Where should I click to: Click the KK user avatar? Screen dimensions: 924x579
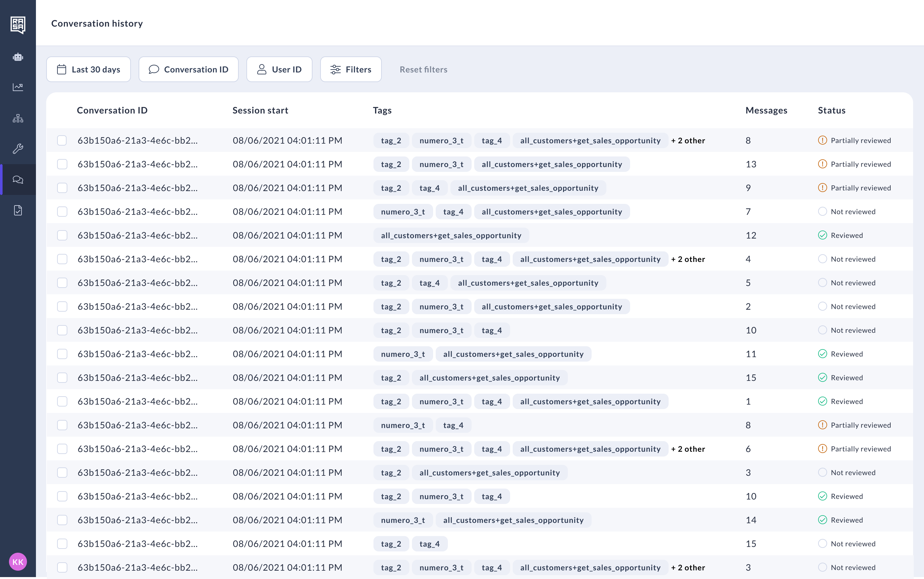point(18,562)
